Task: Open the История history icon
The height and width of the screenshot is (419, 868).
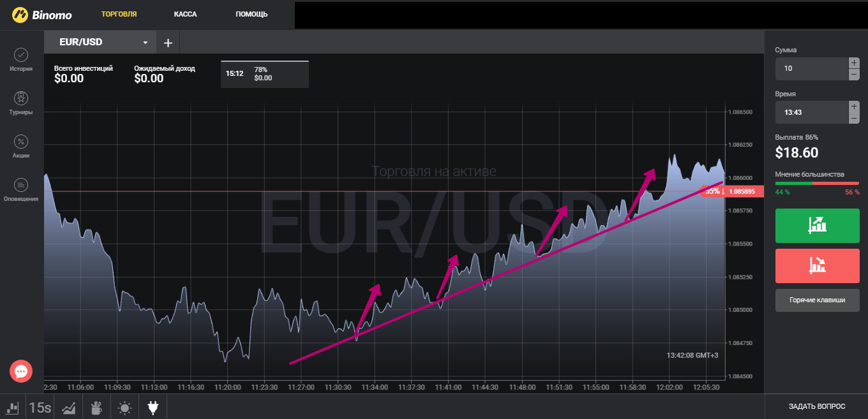Action: pyautogui.click(x=21, y=55)
